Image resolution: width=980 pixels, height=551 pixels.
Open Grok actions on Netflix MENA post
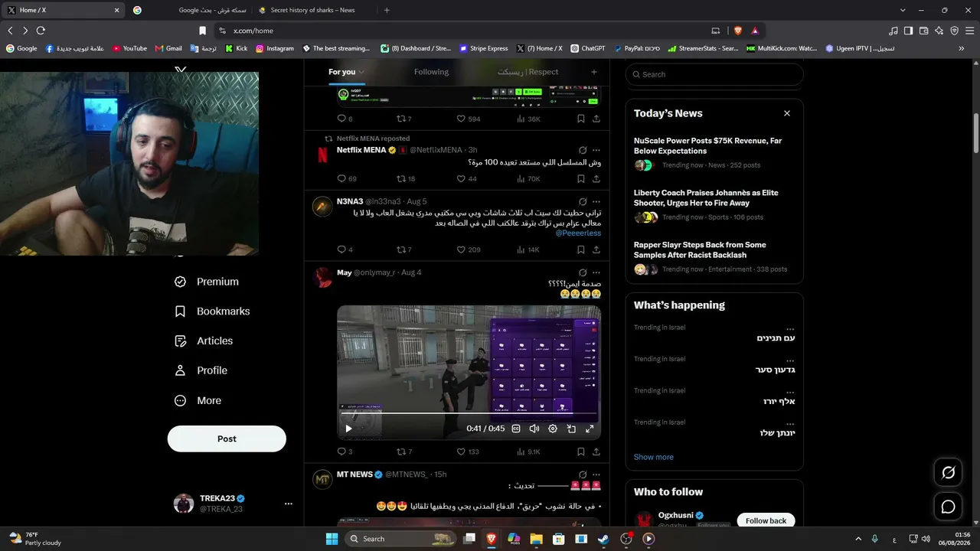tap(583, 150)
